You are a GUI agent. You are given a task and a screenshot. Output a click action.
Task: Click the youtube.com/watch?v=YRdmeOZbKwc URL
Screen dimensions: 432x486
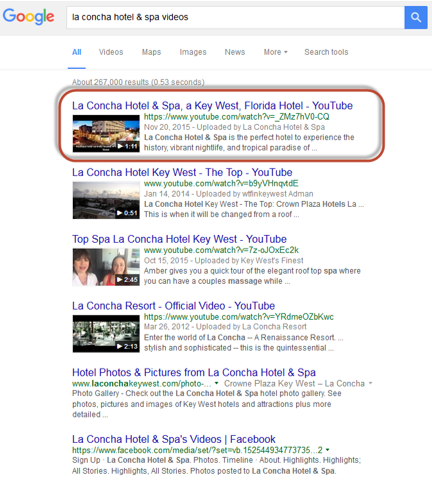[x=239, y=317]
